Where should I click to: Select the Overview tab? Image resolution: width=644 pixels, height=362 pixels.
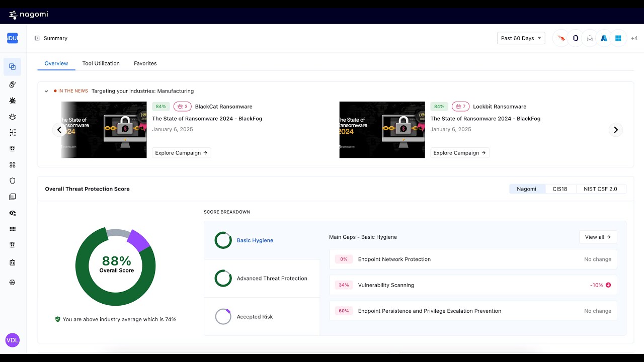click(56, 63)
